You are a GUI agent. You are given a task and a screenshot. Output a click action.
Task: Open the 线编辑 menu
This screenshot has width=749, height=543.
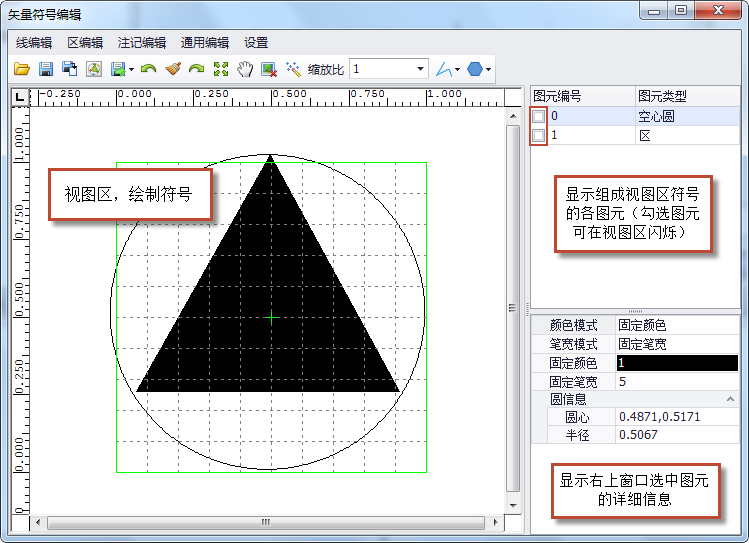(x=34, y=43)
